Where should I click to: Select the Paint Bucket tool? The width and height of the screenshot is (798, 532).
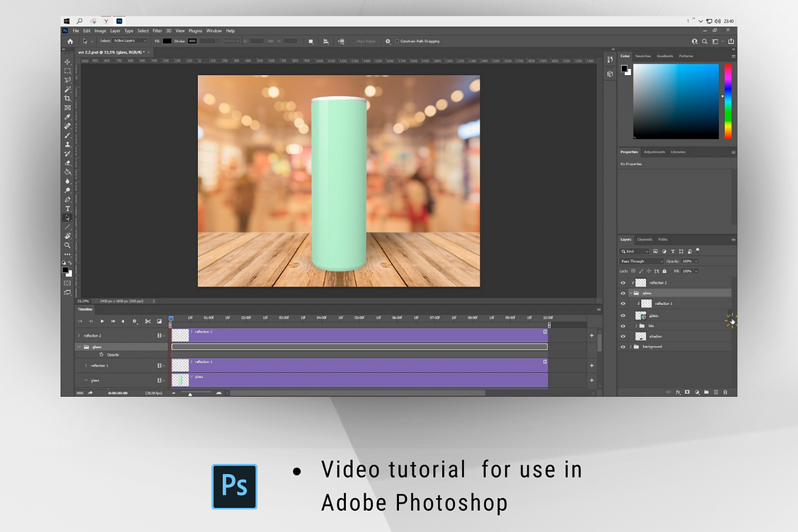[x=68, y=172]
